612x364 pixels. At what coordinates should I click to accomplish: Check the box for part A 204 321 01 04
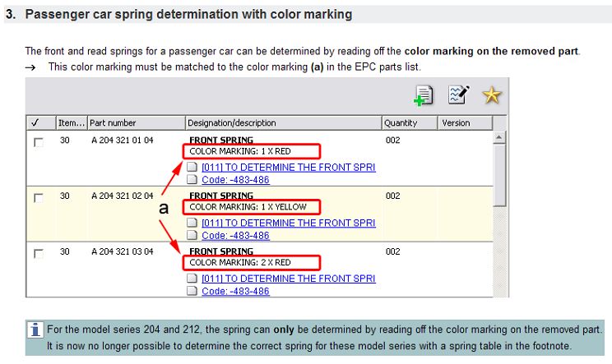click(39, 142)
